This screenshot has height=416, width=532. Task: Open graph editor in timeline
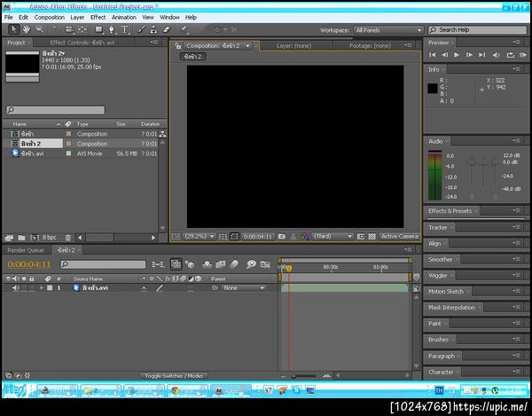[265, 264]
